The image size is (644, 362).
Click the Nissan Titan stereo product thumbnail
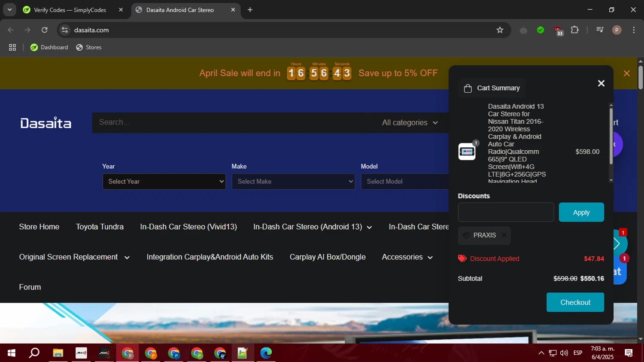(x=467, y=152)
